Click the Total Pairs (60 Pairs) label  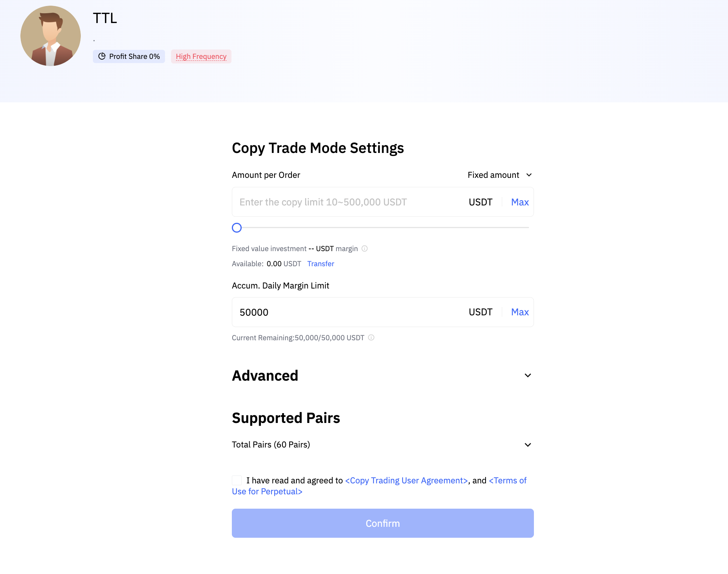tap(271, 444)
